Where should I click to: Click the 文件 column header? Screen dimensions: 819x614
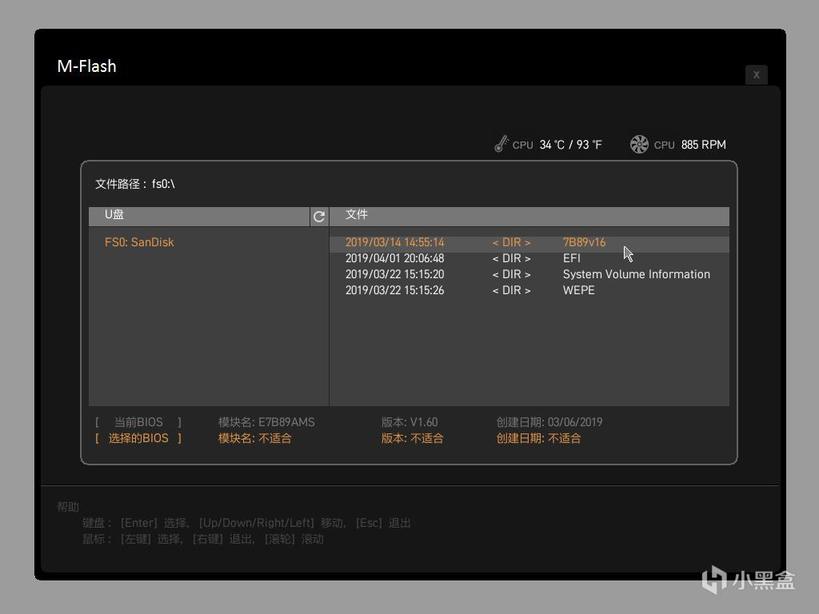pyautogui.click(x=357, y=215)
